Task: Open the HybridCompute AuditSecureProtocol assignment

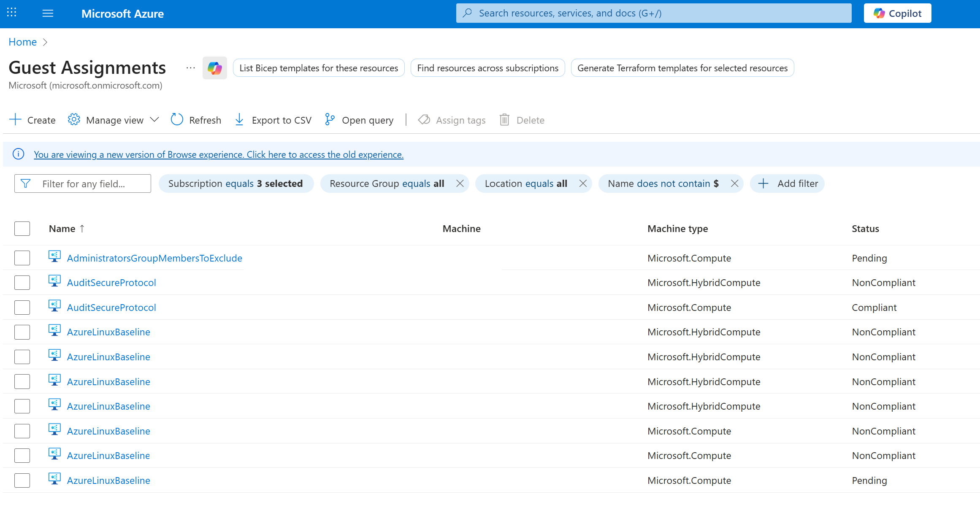Action: coord(111,282)
